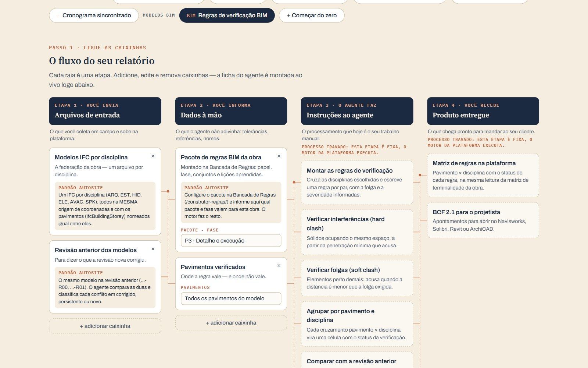Screen dimensions: 588x368
Task: Remove the Revisão anterior dos modelos card
Action: click(153, 249)
